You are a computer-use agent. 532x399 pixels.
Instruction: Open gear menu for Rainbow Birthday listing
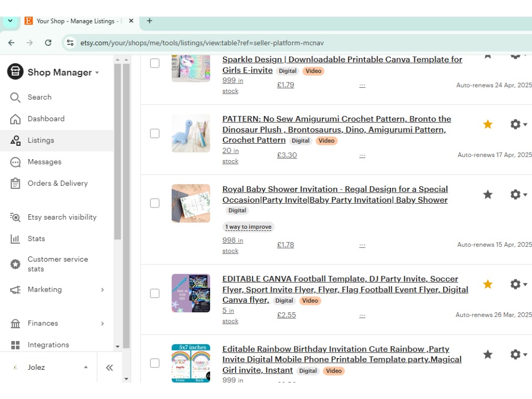pos(518,354)
